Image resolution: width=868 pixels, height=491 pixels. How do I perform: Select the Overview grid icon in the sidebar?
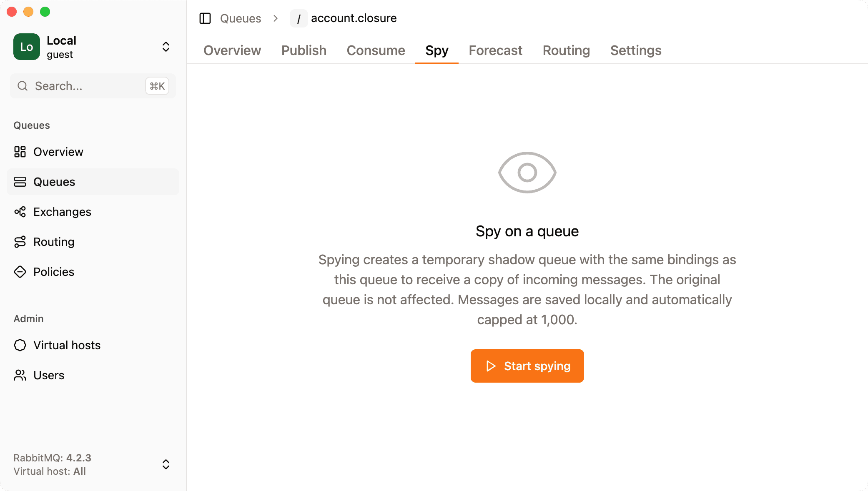point(20,152)
